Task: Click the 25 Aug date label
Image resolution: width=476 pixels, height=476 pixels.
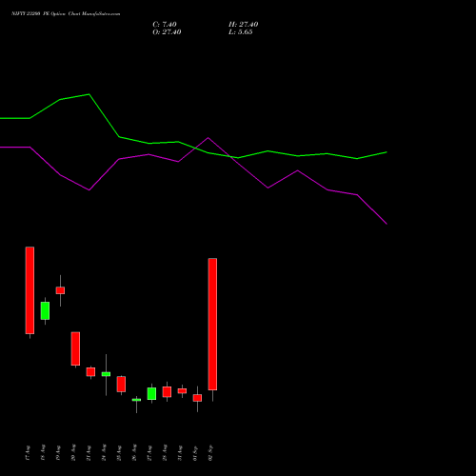Action: coord(119,453)
